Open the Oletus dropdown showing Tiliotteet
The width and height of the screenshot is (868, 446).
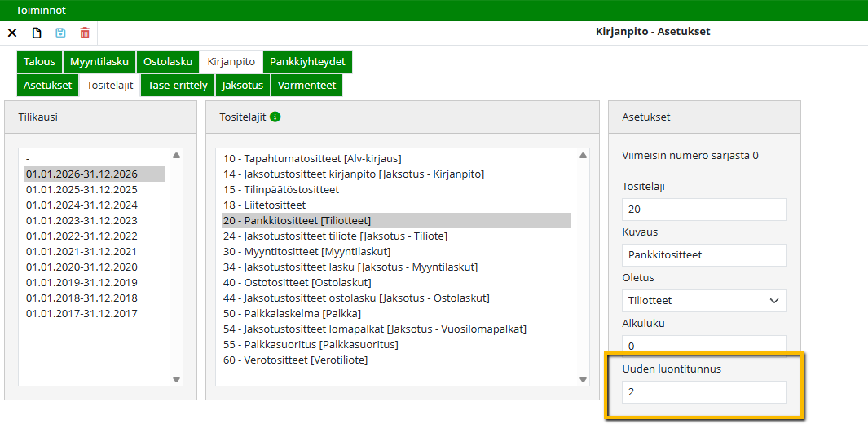point(704,300)
